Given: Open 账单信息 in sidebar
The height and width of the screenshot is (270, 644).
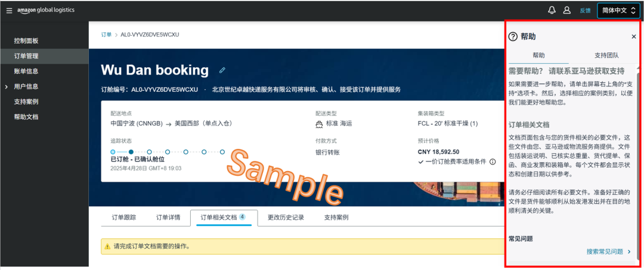Looking at the screenshot, I should tap(26, 71).
